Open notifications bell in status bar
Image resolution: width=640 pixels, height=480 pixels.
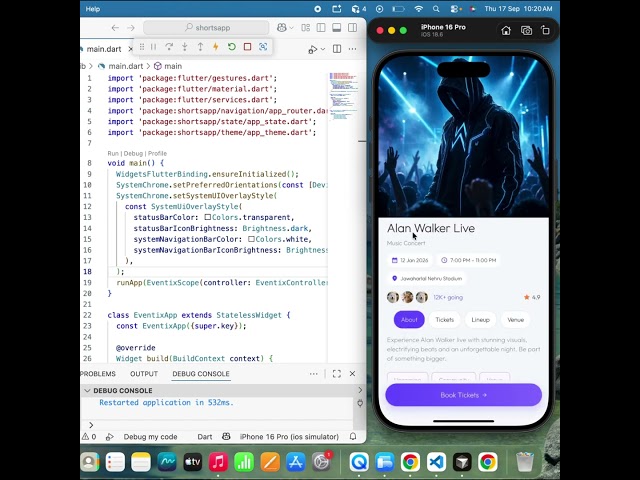click(x=353, y=436)
